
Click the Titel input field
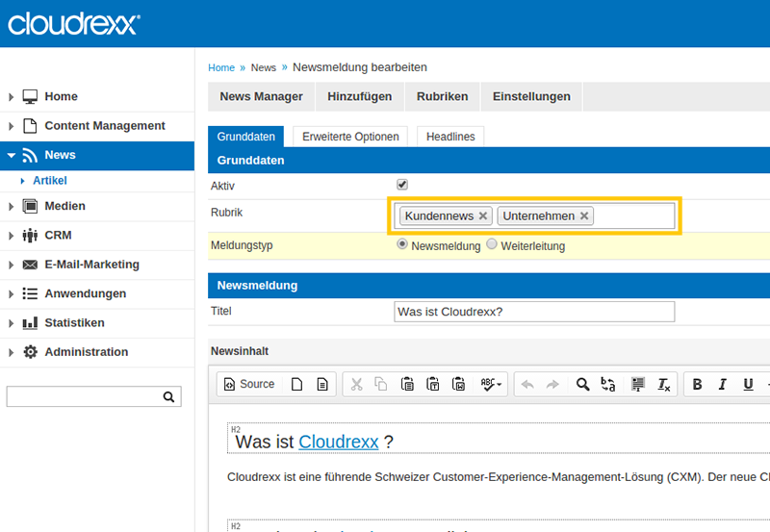coord(534,312)
